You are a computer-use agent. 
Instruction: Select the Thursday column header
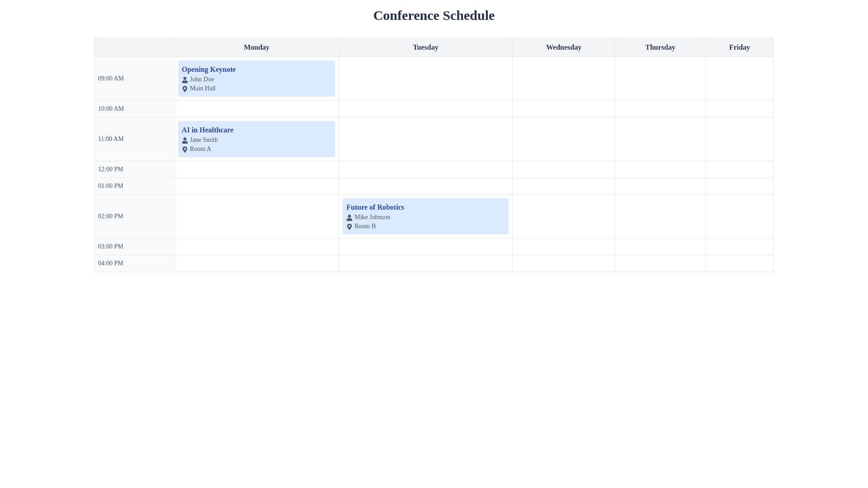click(660, 47)
